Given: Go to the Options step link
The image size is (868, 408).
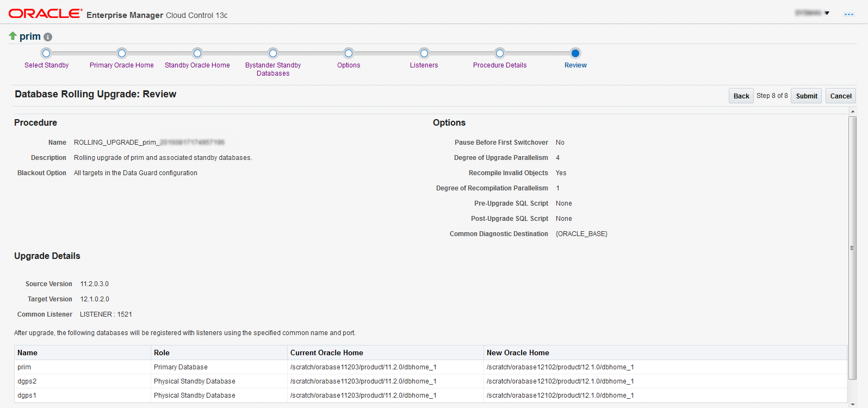Looking at the screenshot, I should [349, 65].
